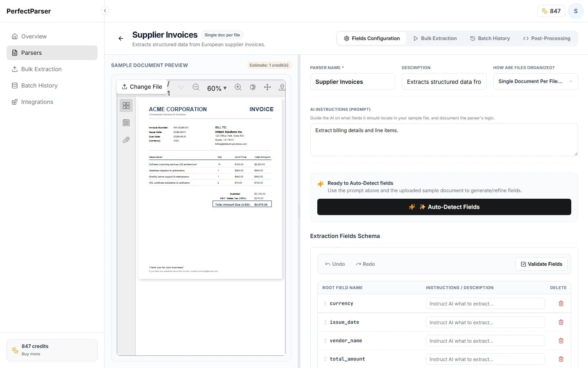Image resolution: width=588 pixels, height=368 pixels.
Task: Open the user avatar S menu
Action: 576,11
